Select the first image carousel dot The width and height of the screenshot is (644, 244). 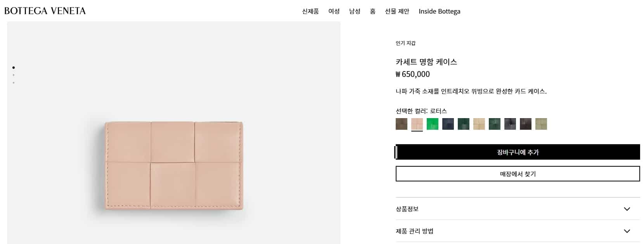[x=14, y=68]
